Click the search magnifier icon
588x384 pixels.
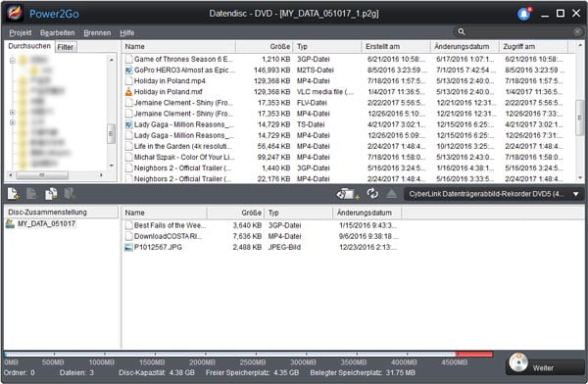pyautogui.click(x=462, y=32)
